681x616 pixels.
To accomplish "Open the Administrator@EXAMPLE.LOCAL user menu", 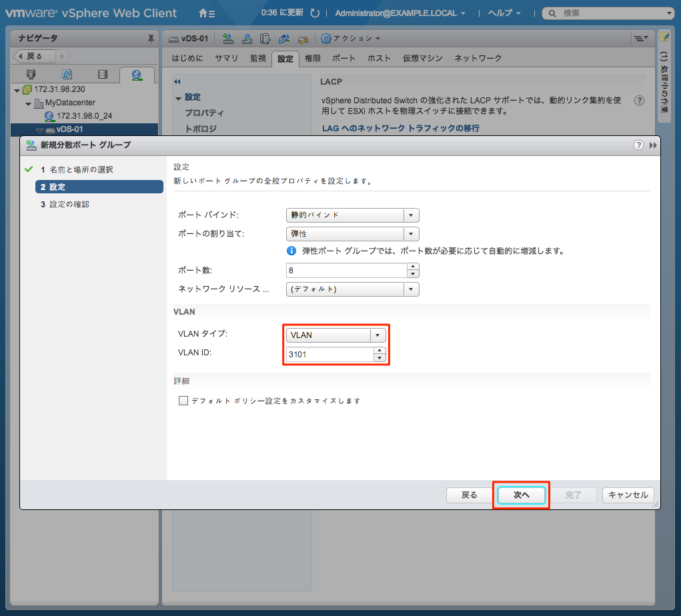I will [400, 13].
